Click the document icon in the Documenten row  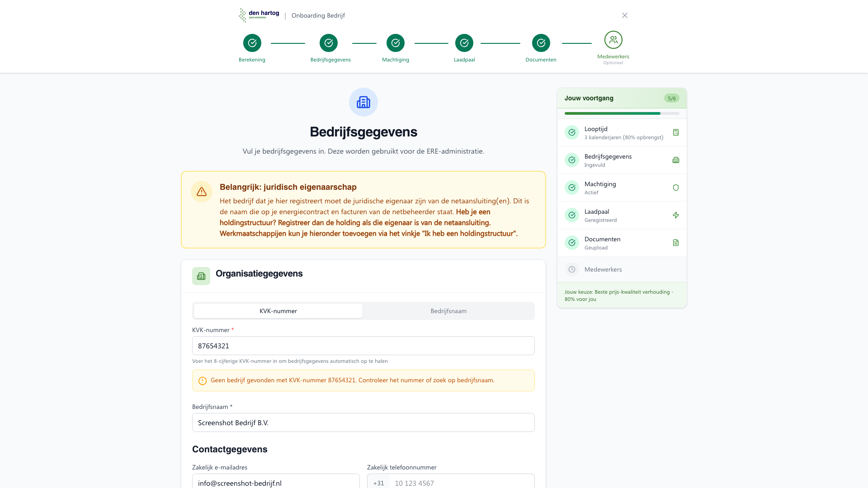(x=676, y=243)
